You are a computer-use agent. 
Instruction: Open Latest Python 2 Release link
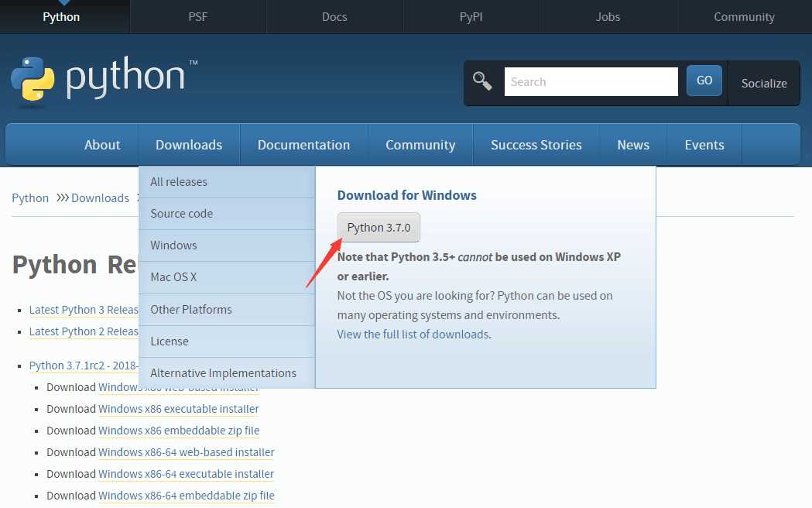84,331
